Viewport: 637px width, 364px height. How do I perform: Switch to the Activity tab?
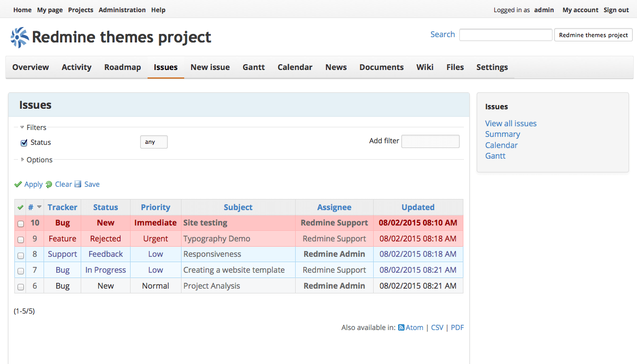click(76, 67)
